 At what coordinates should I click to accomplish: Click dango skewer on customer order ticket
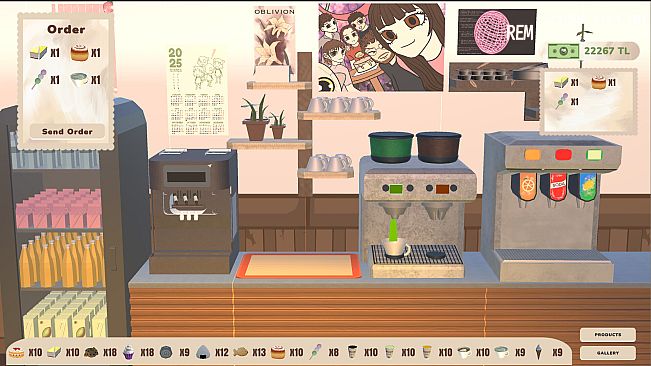562,101
